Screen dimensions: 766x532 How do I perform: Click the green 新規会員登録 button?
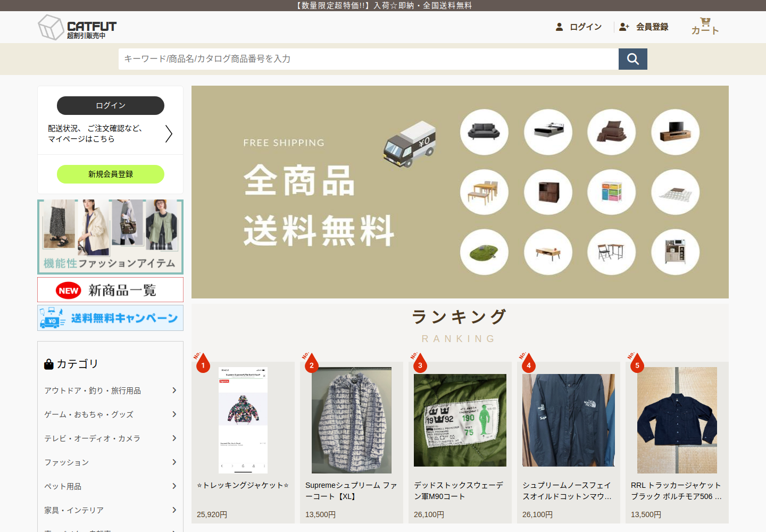pos(111,174)
